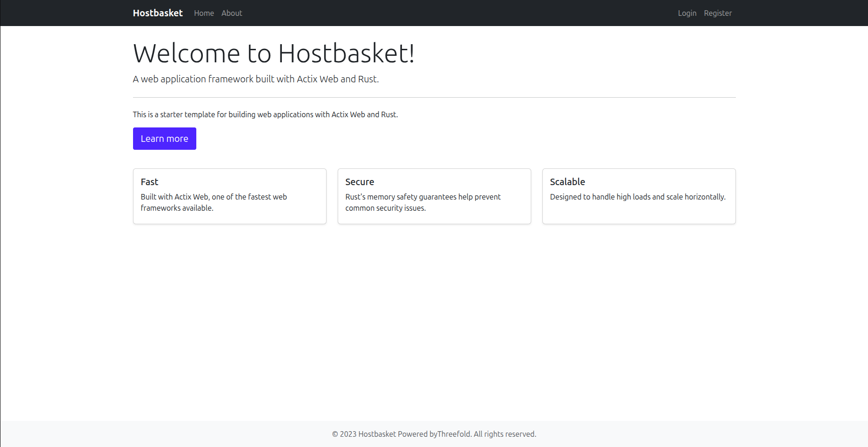
Task: Select the Scalable card title
Action: click(x=567, y=182)
